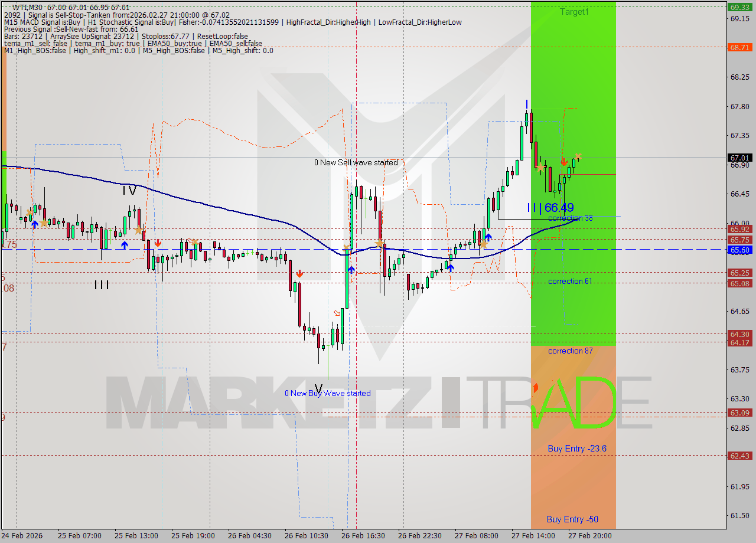
Task: Select the 'Target1' label in the green zone
Action: click(x=573, y=12)
